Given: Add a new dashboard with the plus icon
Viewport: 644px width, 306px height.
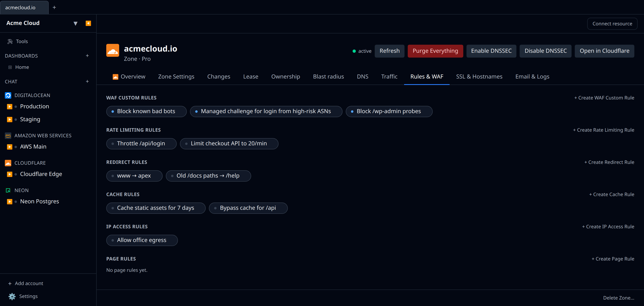Looking at the screenshot, I should 87,56.
